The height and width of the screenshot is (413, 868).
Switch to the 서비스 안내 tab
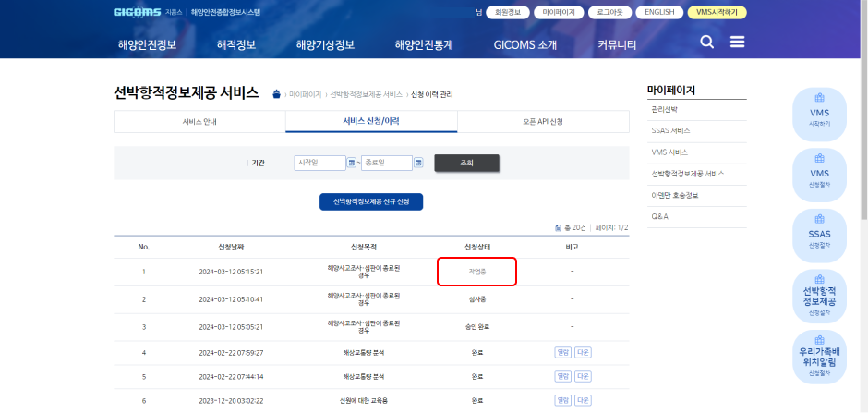(x=199, y=122)
